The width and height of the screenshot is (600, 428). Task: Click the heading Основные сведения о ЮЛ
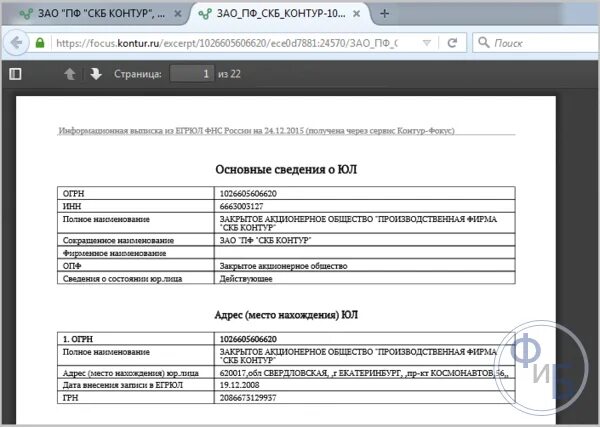coord(286,169)
